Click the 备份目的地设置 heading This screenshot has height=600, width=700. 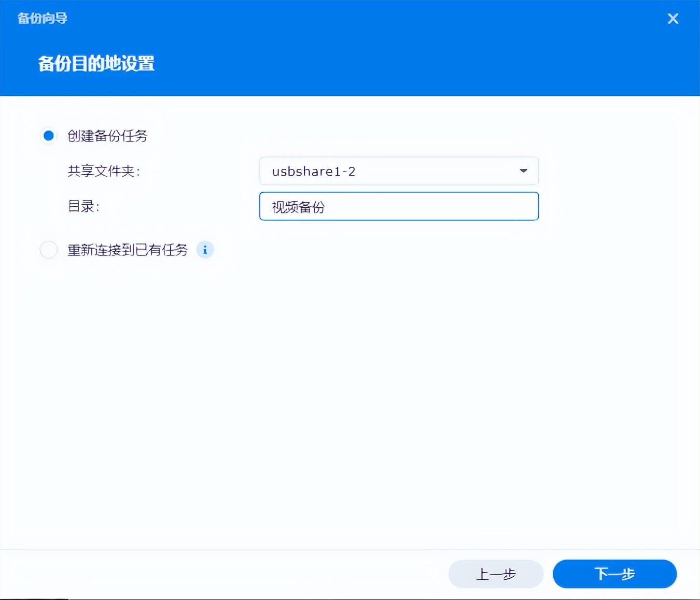95,63
